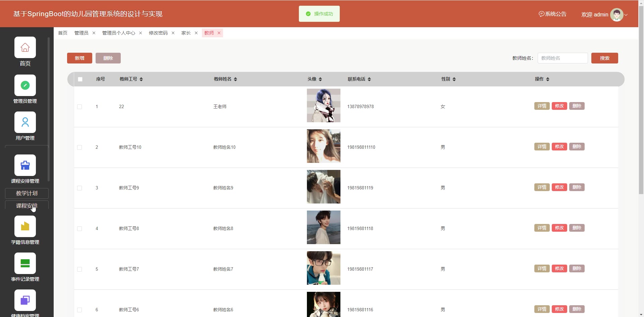This screenshot has width=644, height=317.
Task: Switch to the 管理员个人中心 tab
Action: [119, 33]
